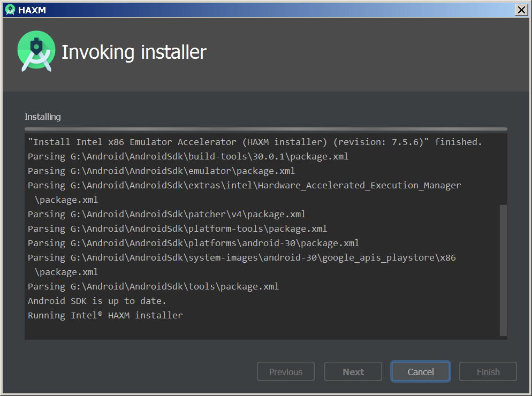Image resolution: width=532 pixels, height=396 pixels.
Task: Select the google_apis_playstore x86 system-images line
Action: [242, 265]
